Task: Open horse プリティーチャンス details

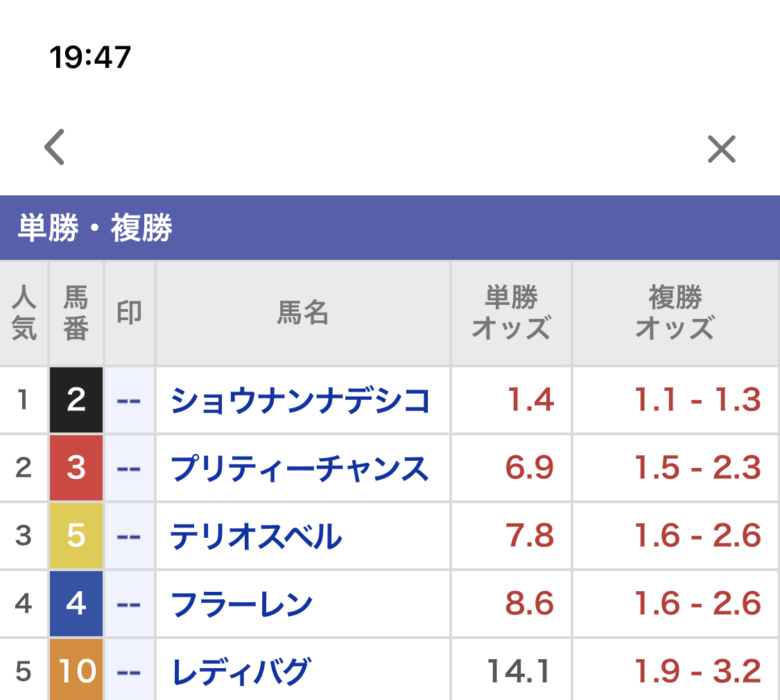Action: (300, 469)
